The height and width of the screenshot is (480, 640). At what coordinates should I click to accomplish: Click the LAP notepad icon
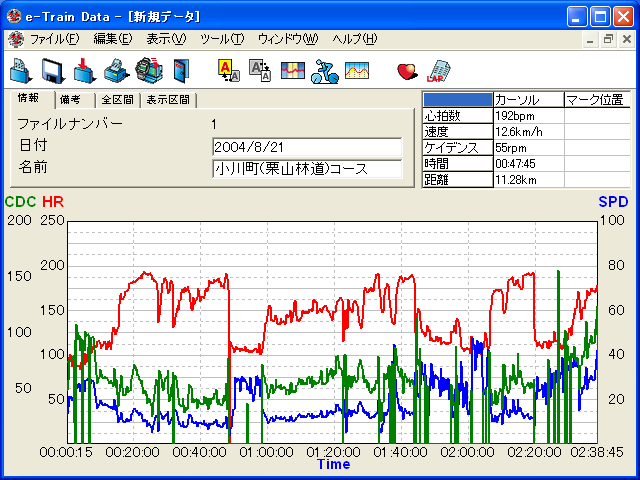pos(438,70)
